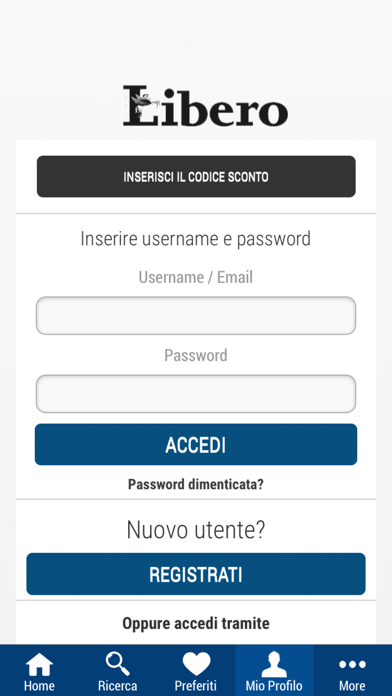Select the Mio Profilo person icon
This screenshot has height=696, width=392.
coord(274,664)
